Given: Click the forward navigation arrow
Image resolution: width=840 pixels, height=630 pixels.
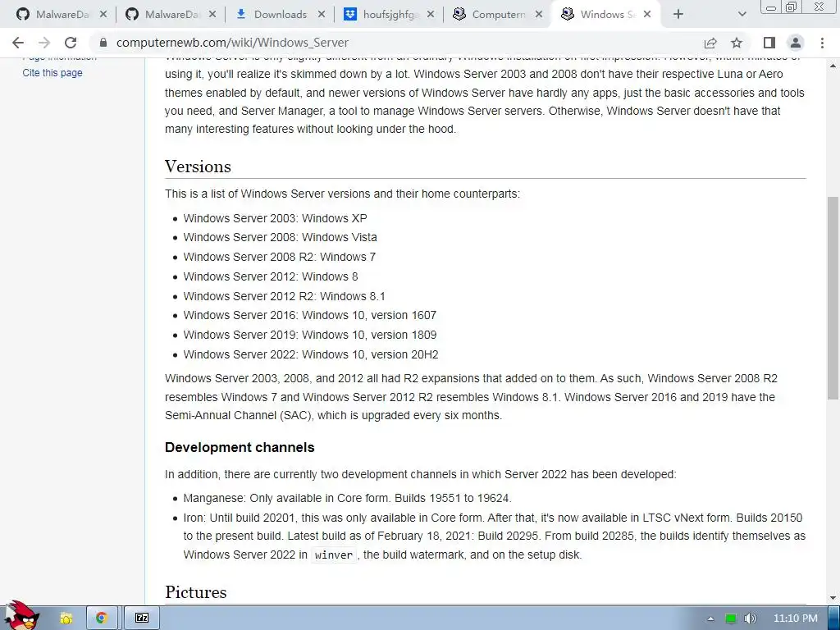Looking at the screenshot, I should tap(44, 43).
